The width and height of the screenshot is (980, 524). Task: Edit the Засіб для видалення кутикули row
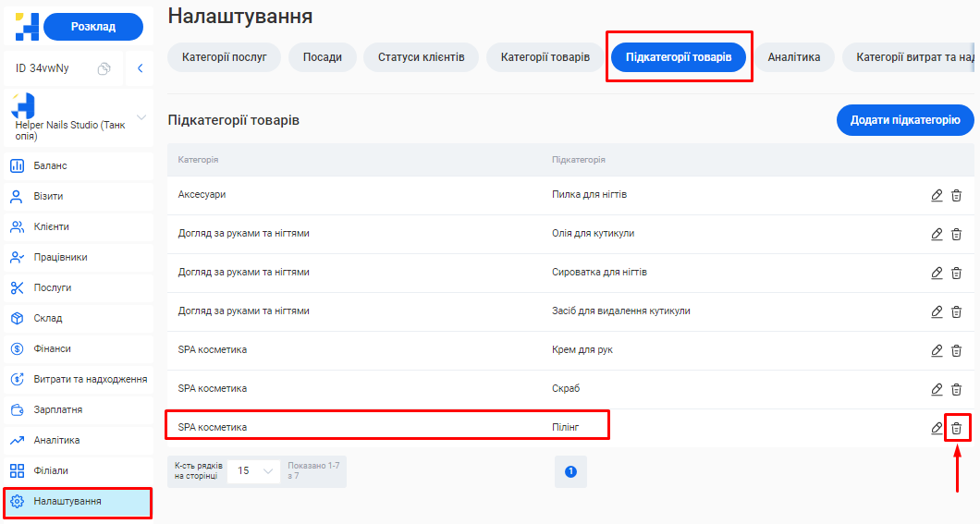(937, 311)
